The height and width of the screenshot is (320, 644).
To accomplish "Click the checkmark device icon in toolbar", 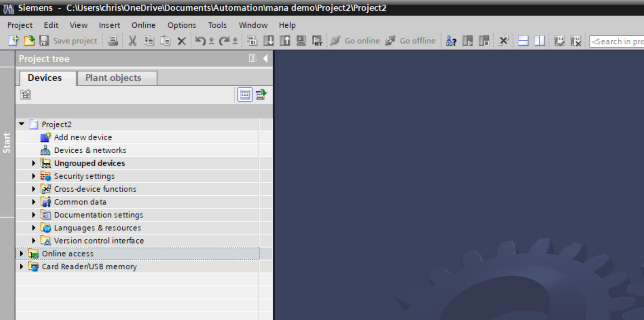I will pyautogui.click(x=559, y=41).
